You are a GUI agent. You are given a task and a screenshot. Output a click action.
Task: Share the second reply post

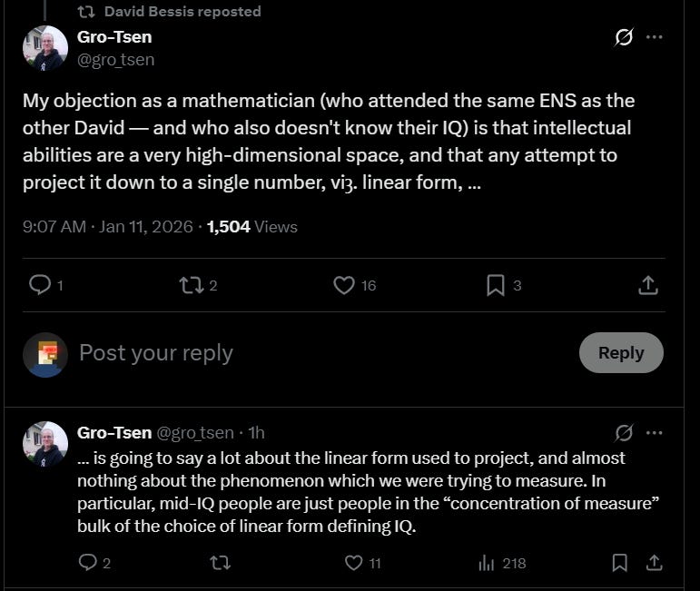coord(652,563)
